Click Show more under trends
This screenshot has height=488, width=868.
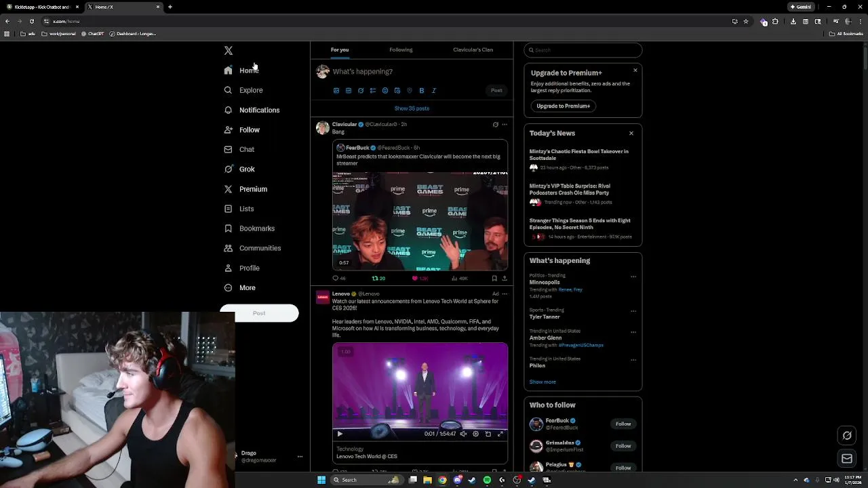pos(542,382)
